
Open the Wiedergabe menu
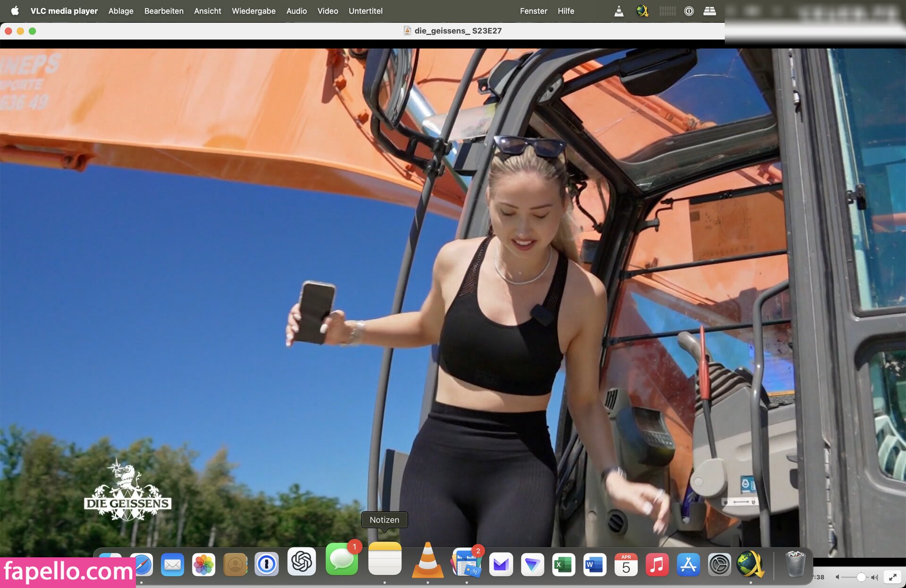253,11
